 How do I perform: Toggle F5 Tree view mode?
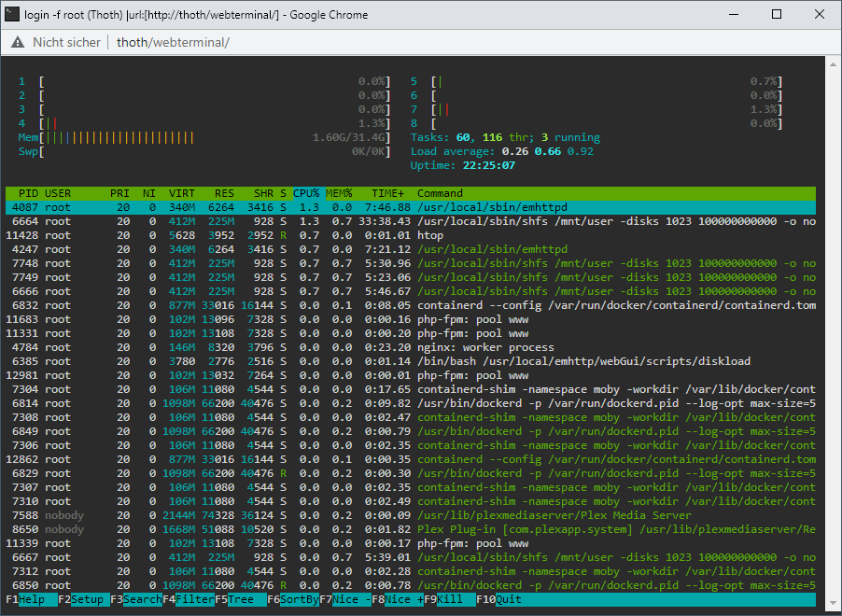pos(241,599)
